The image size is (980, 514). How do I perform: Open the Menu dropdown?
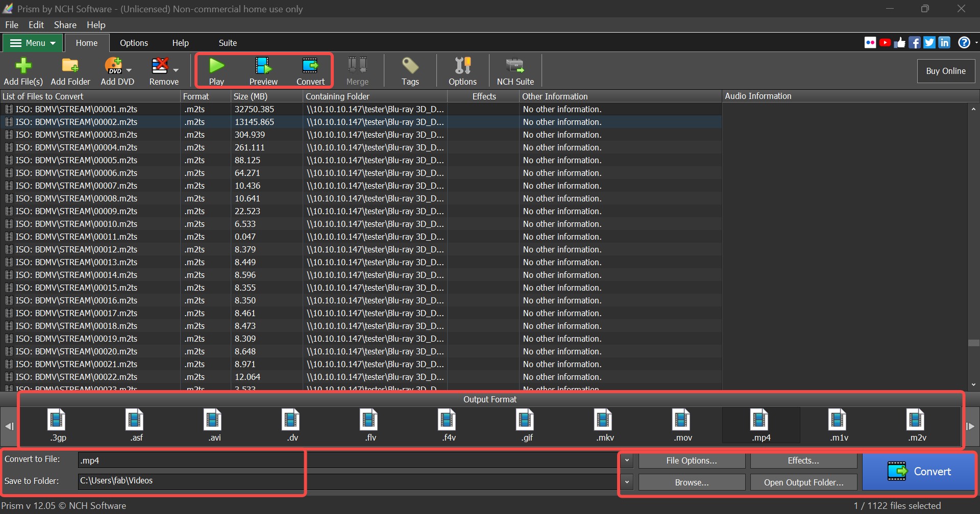(32, 42)
